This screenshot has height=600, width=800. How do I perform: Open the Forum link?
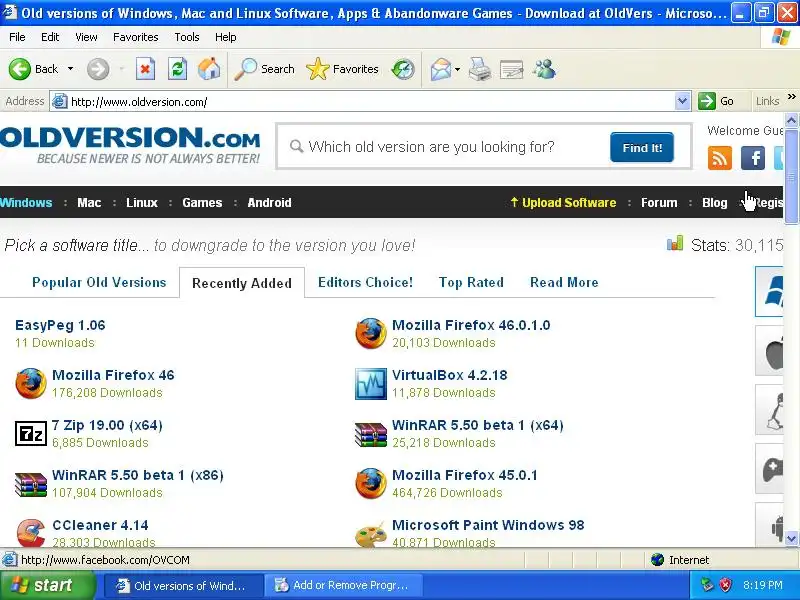(659, 203)
